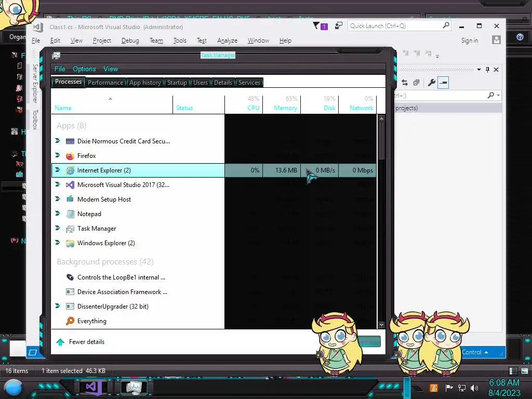Screen dimensions: 532x399
Task: Click the Start orb on the taskbar
Action: click(14, 388)
